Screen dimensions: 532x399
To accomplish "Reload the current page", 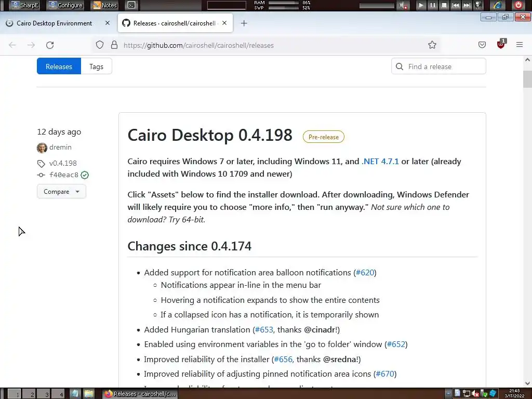I will (50, 45).
